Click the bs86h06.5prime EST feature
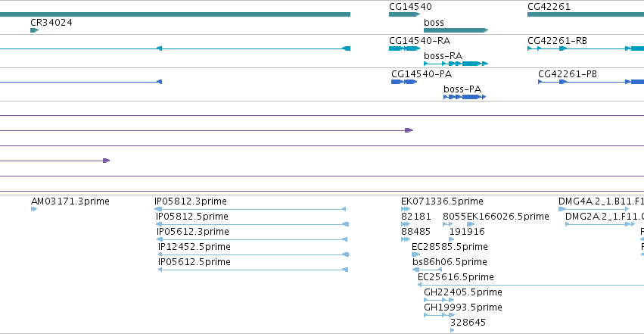 [x=427, y=270]
